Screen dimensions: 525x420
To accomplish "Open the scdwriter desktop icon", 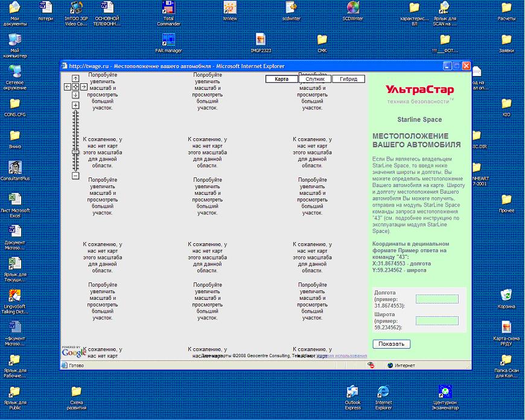I will click(291, 11).
